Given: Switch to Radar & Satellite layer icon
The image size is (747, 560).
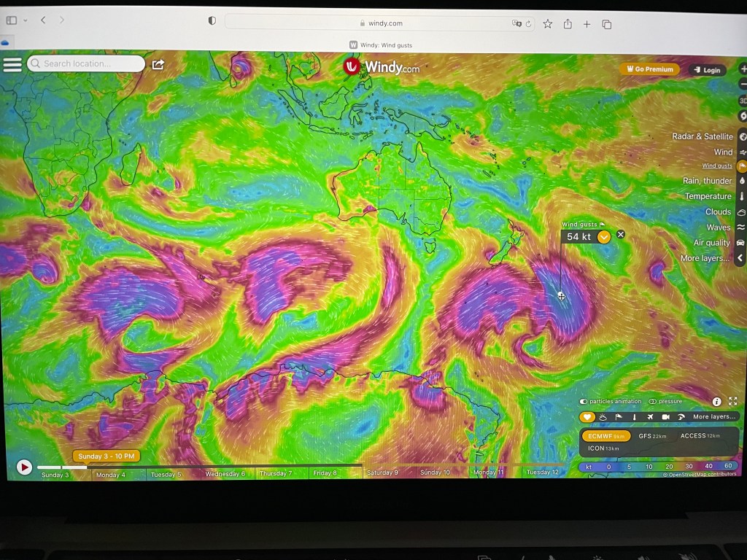Looking at the screenshot, I should point(743,136).
